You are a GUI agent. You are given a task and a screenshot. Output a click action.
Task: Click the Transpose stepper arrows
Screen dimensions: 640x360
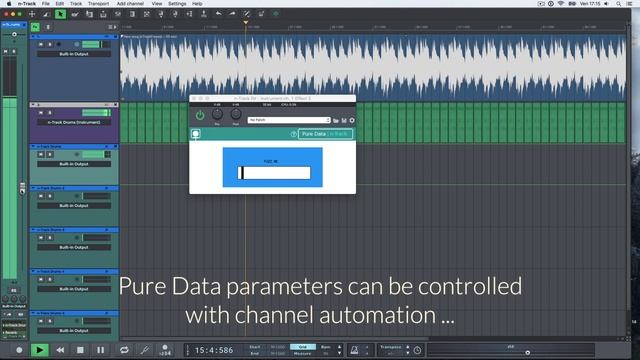407,350
